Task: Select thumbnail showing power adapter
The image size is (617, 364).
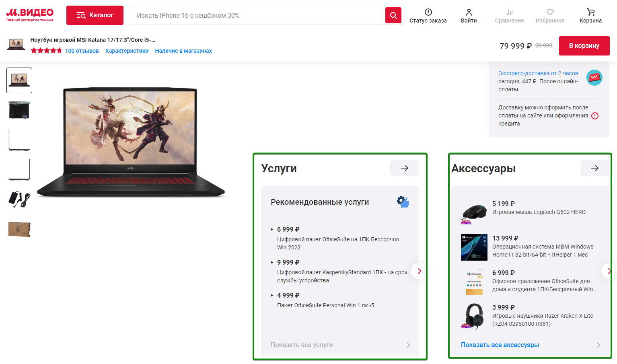Action: (x=19, y=199)
